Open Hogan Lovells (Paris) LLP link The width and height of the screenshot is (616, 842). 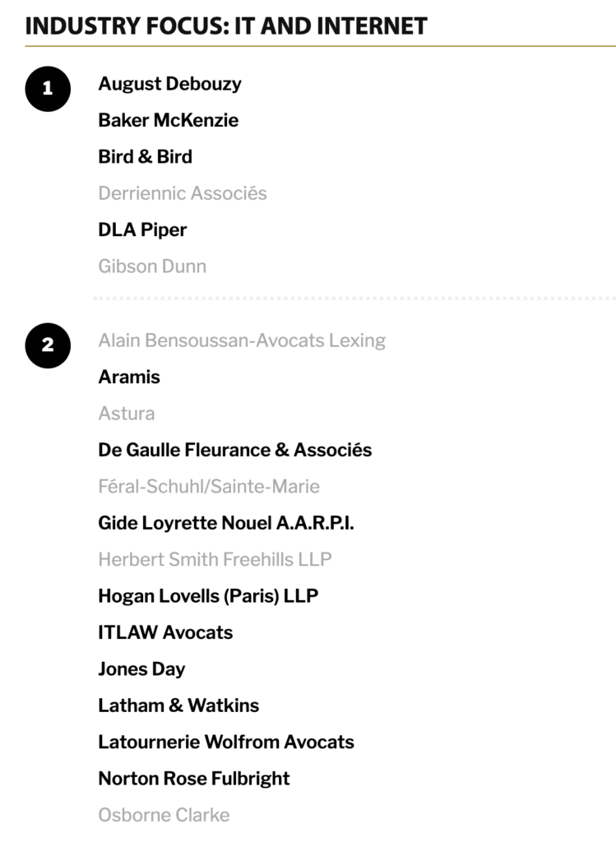tap(208, 597)
